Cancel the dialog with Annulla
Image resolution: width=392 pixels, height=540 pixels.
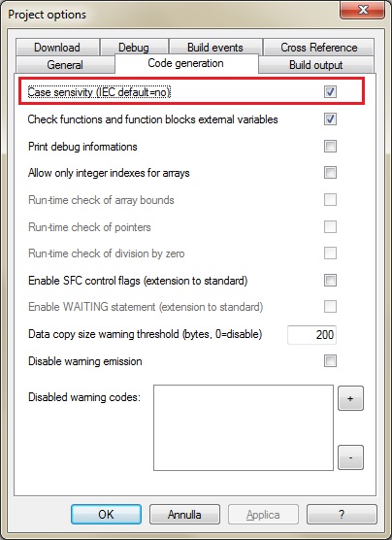[184, 515]
